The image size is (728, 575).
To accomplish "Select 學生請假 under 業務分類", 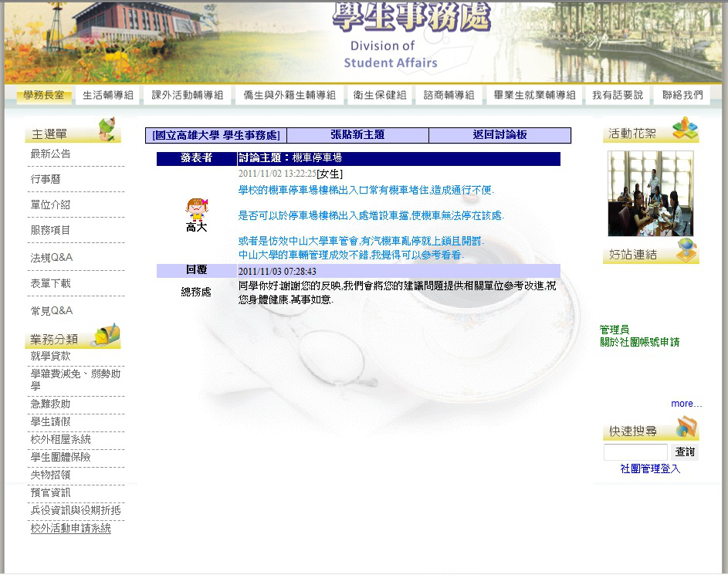I will (51, 421).
